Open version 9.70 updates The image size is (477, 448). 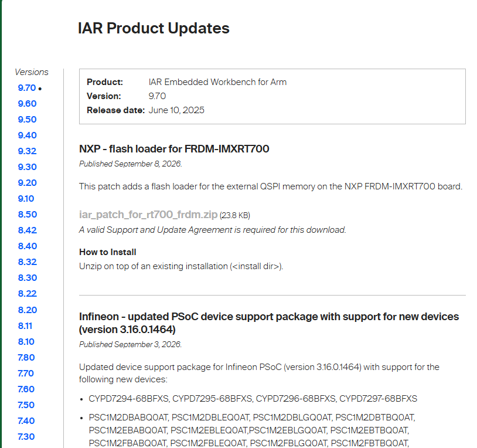pos(27,88)
